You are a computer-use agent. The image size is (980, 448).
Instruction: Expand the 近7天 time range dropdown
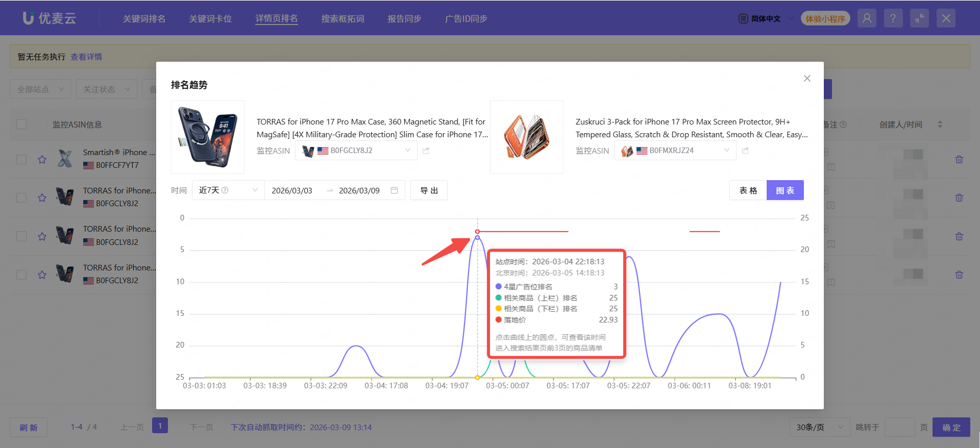click(x=228, y=190)
